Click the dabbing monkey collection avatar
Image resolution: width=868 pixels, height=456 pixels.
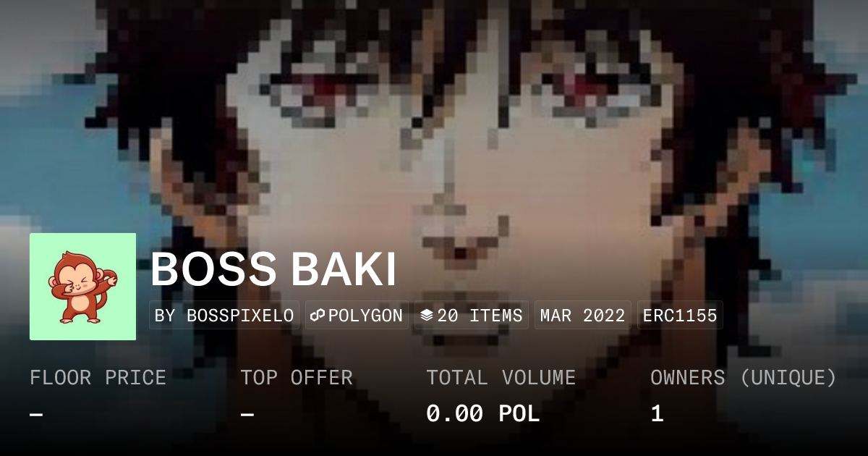pyautogui.click(x=82, y=287)
